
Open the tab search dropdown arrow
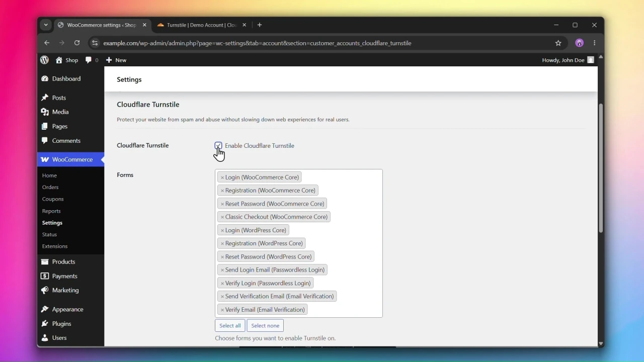click(x=46, y=25)
